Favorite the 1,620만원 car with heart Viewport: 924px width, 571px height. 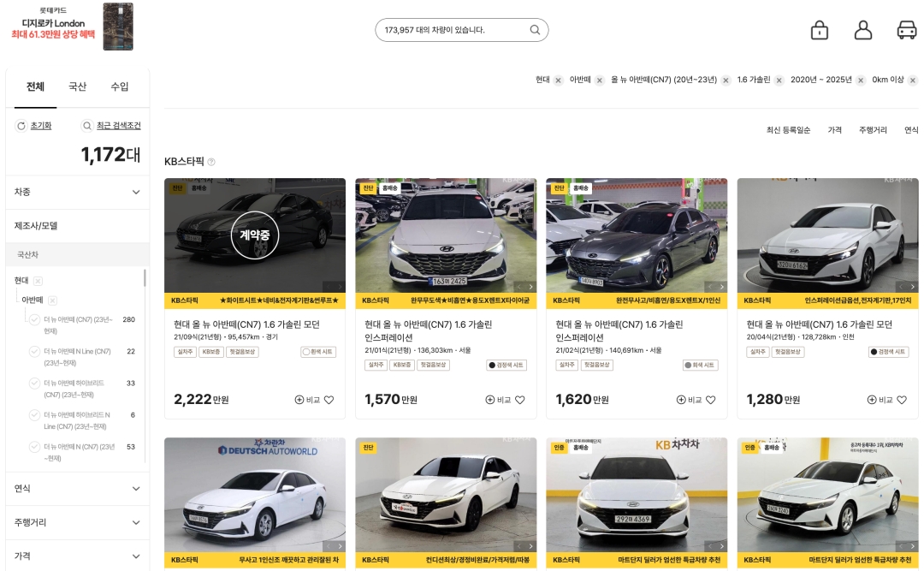click(x=711, y=400)
